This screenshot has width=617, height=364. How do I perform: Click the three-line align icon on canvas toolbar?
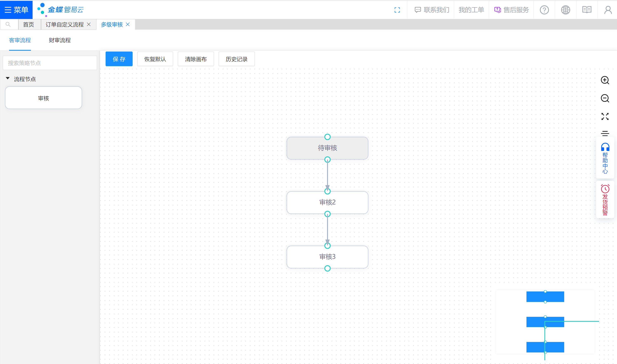coord(605,133)
